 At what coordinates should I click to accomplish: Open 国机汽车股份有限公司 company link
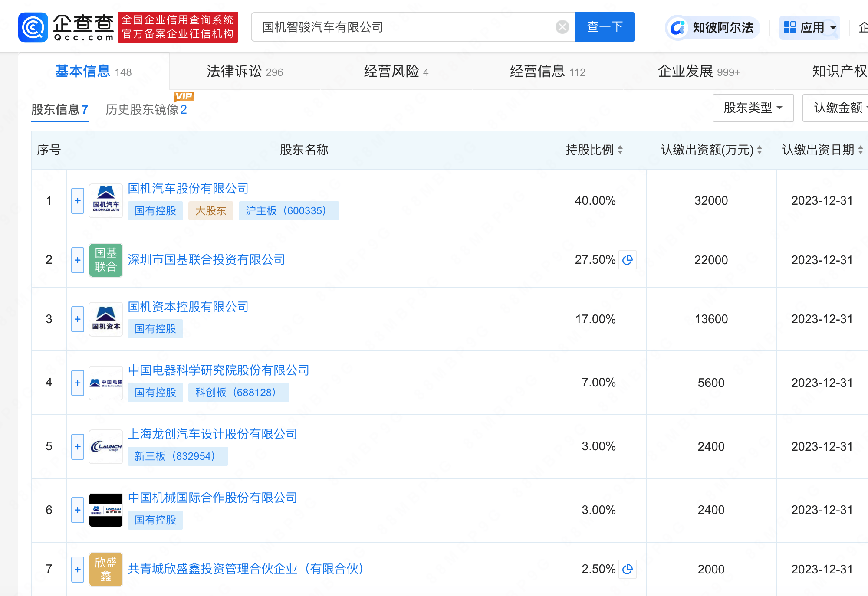tap(188, 189)
